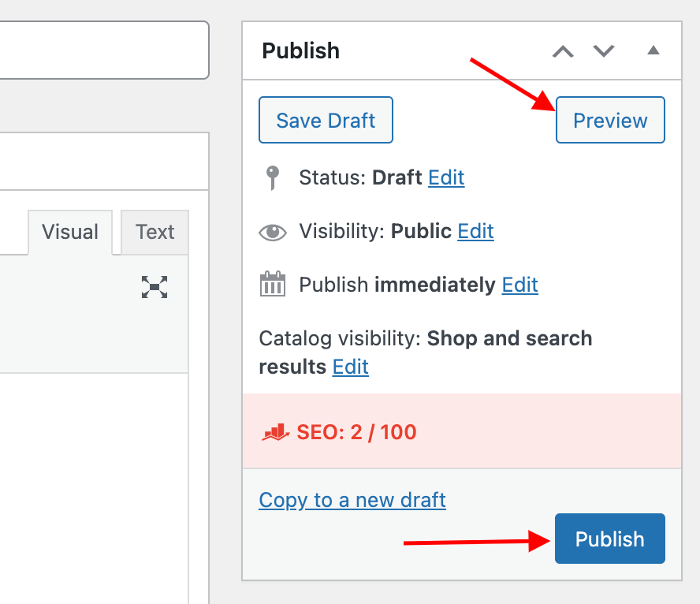Click the red SEO score icon
This screenshot has width=700, height=604.
tap(275, 432)
